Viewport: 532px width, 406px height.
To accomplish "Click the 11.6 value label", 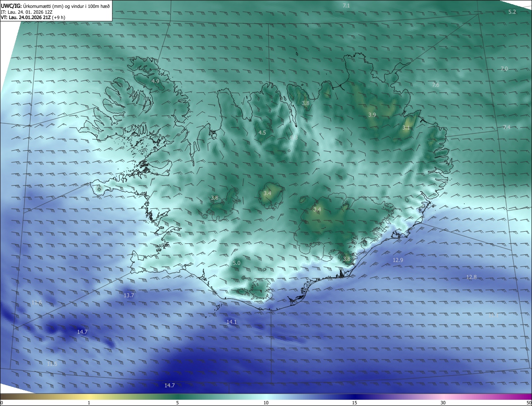I will [x=37, y=302].
